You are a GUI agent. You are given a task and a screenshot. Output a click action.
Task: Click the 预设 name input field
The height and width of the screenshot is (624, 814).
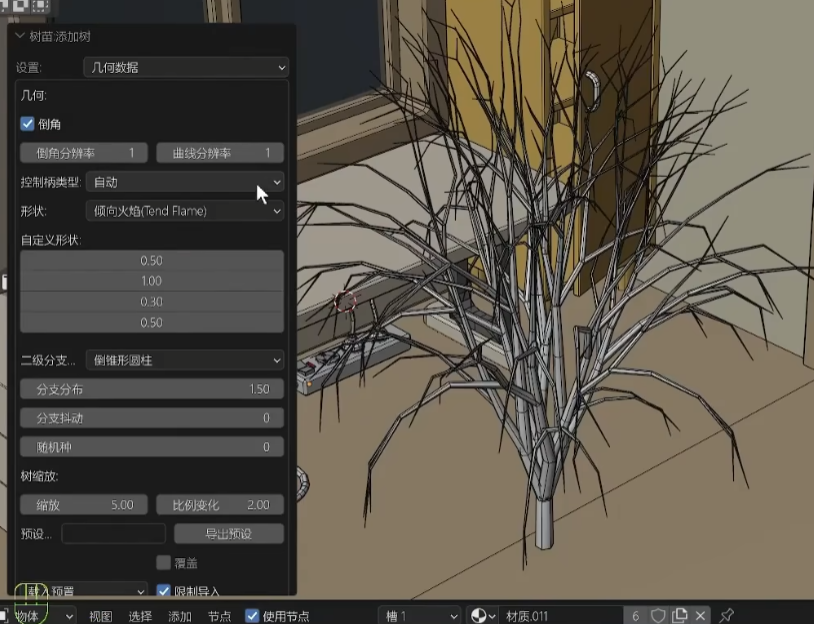[113, 534]
